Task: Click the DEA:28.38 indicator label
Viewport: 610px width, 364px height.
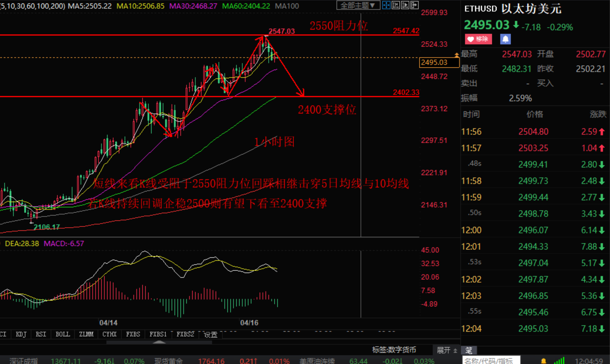Action: [x=22, y=244]
